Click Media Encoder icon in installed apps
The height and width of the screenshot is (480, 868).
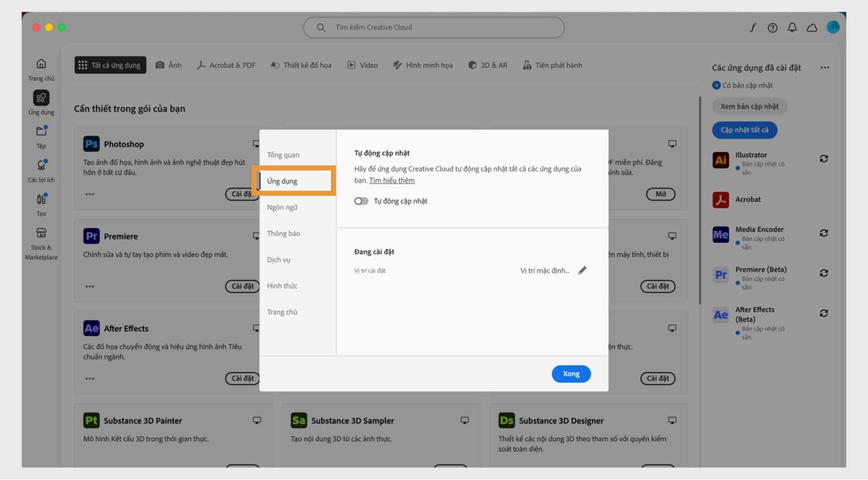[721, 235]
